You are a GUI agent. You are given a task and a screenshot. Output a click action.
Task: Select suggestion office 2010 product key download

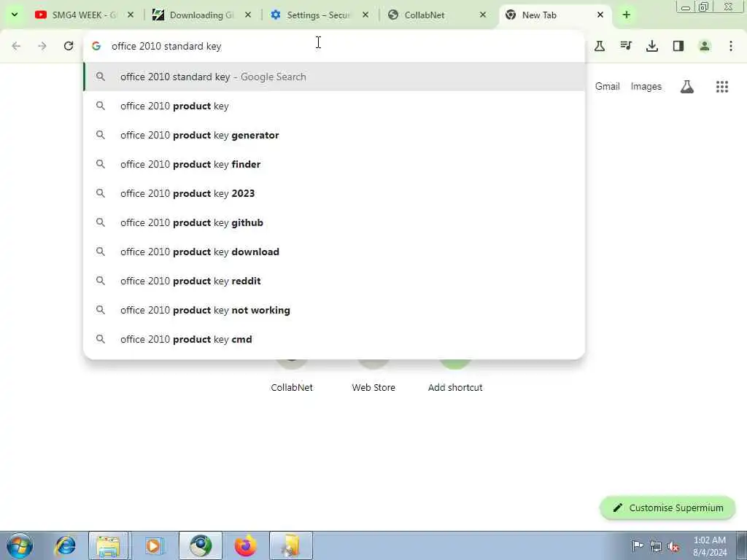click(x=334, y=252)
